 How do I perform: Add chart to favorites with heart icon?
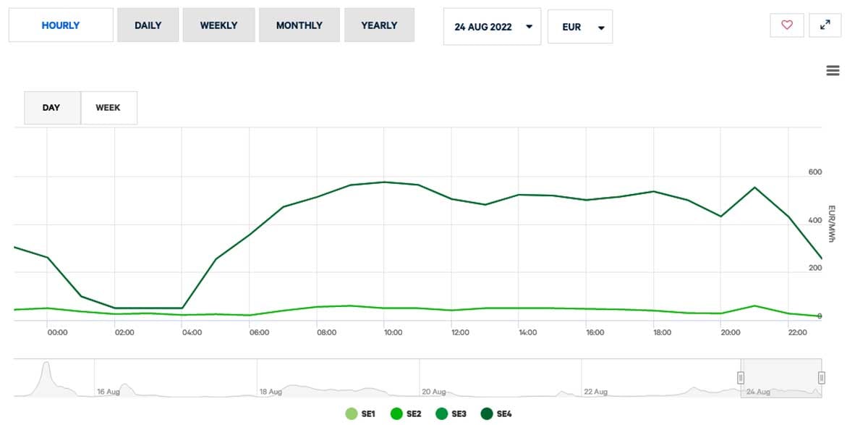coord(787,25)
